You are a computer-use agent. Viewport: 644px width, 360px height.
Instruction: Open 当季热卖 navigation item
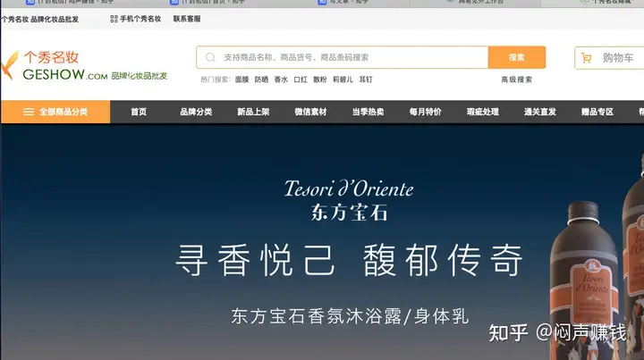[x=368, y=112]
